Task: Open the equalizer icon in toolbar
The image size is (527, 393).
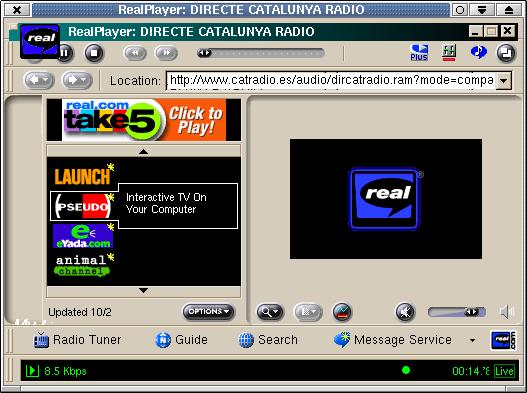Action: click(x=449, y=53)
